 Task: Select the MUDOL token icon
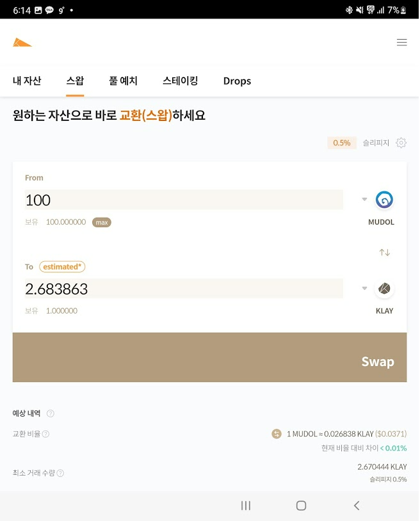384,200
